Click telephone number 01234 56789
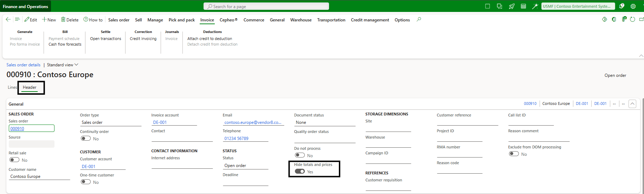 (x=236, y=139)
